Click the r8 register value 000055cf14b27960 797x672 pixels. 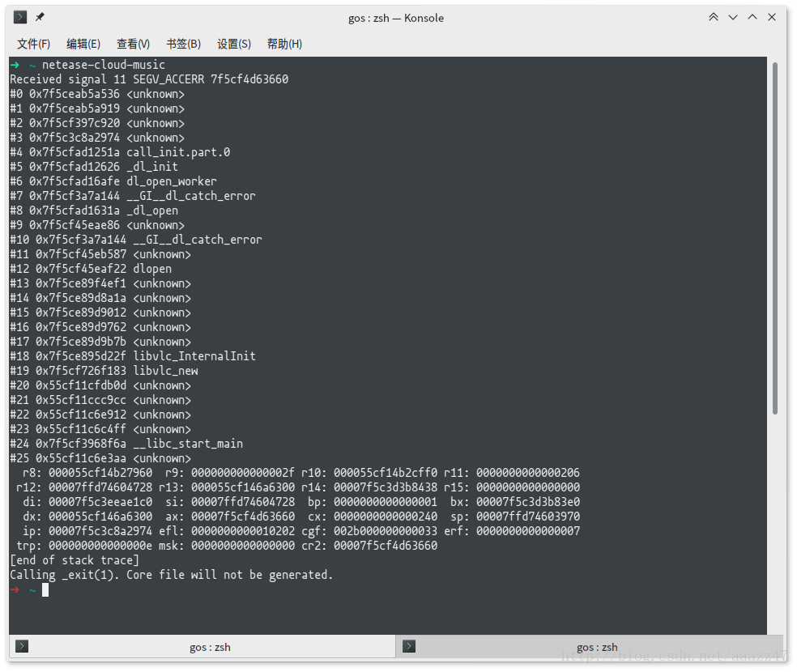[x=100, y=473]
